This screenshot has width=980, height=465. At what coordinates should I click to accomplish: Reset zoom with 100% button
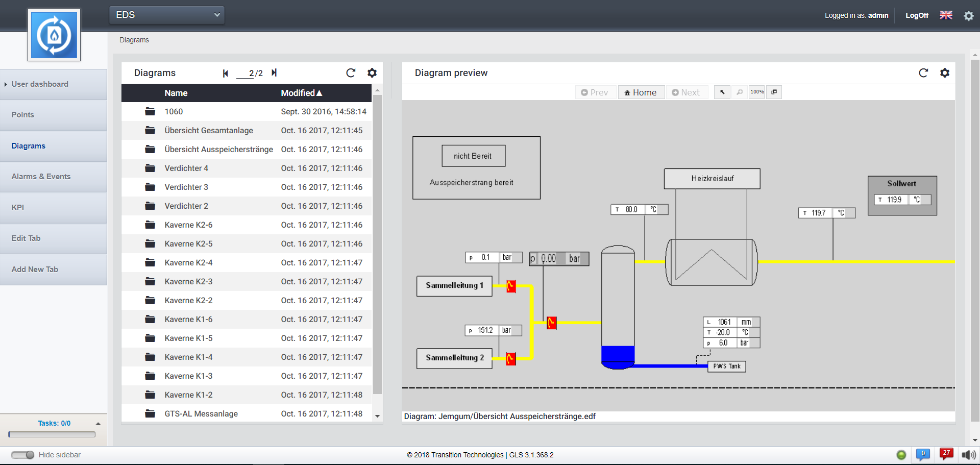(757, 92)
